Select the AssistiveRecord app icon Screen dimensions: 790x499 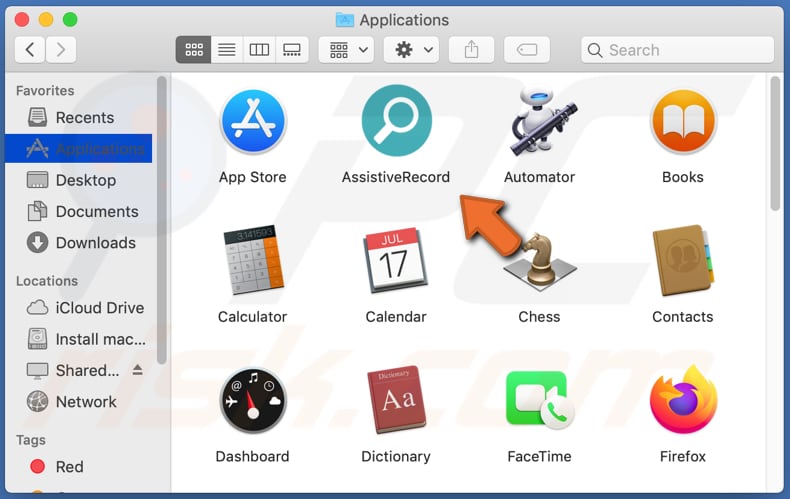tap(397, 120)
